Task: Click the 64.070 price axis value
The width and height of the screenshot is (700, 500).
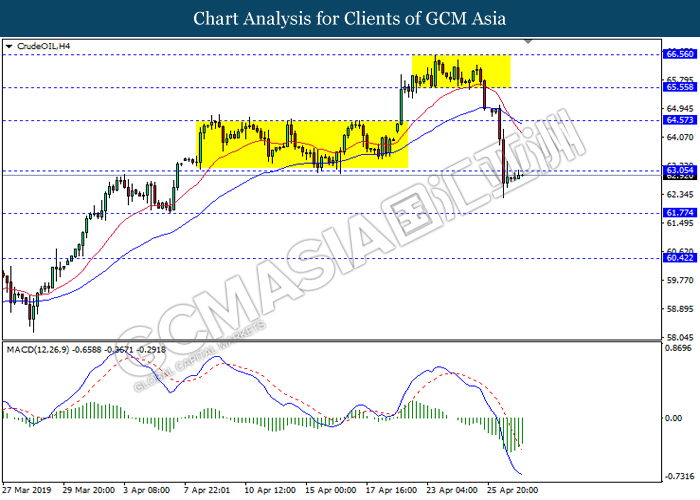Action: pos(680,137)
